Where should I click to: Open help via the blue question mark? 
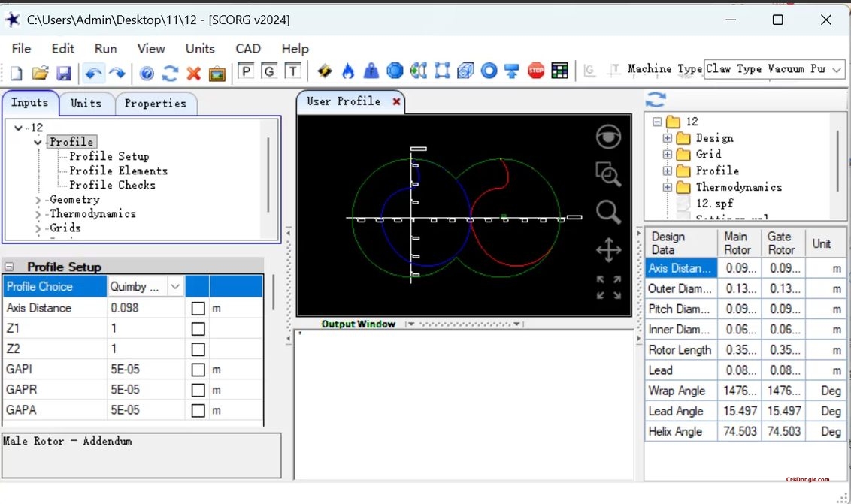click(147, 73)
